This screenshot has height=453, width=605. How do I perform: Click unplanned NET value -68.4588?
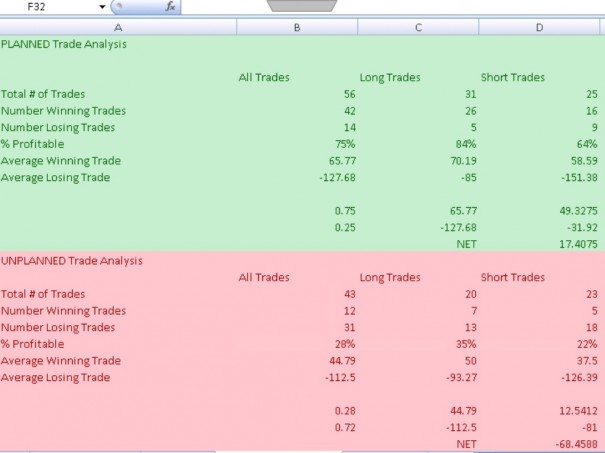[539, 444]
